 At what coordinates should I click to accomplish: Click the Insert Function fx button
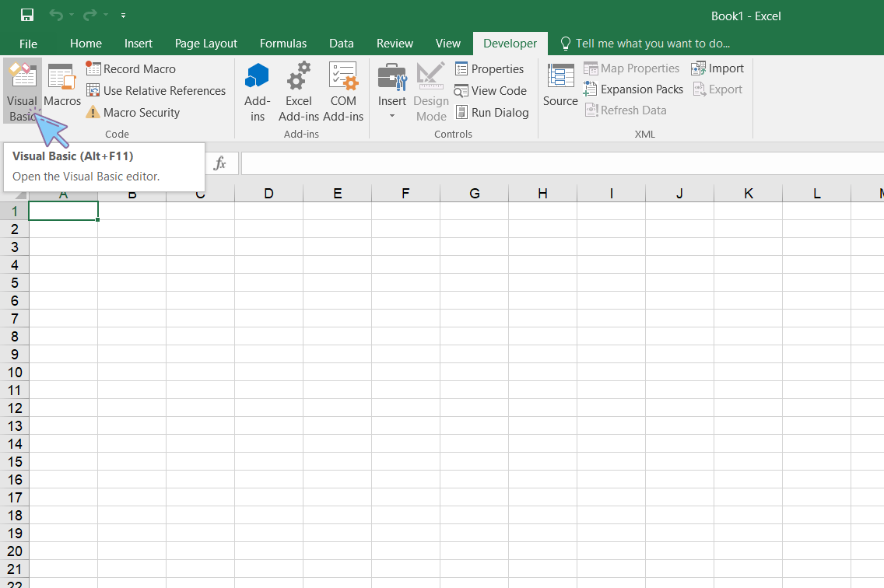pos(220,163)
